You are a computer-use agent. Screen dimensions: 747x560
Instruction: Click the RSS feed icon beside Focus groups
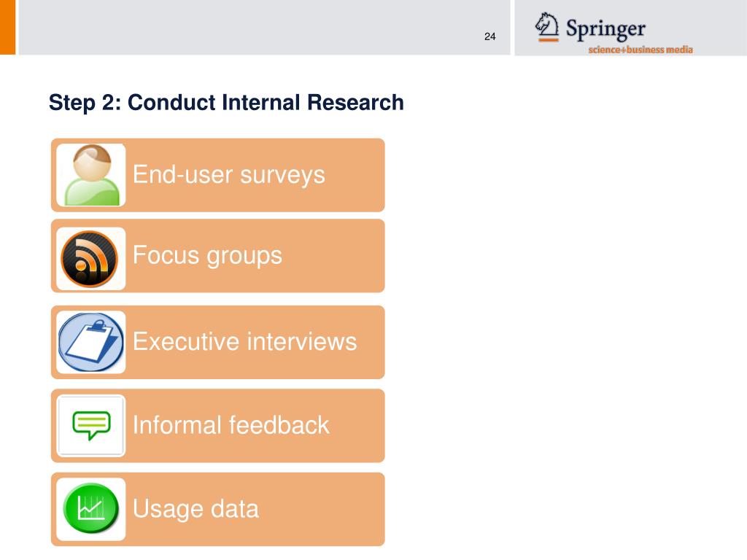point(90,259)
